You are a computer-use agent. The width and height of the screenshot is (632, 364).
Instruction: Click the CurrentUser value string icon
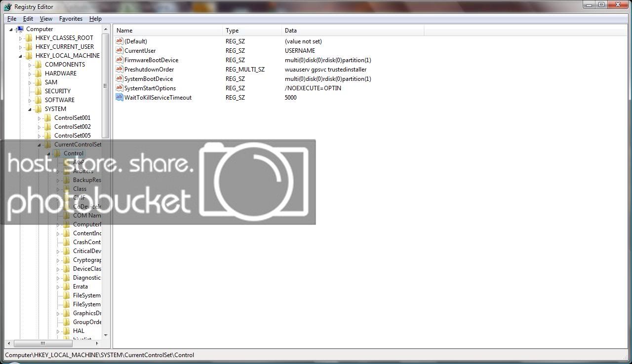pos(119,50)
